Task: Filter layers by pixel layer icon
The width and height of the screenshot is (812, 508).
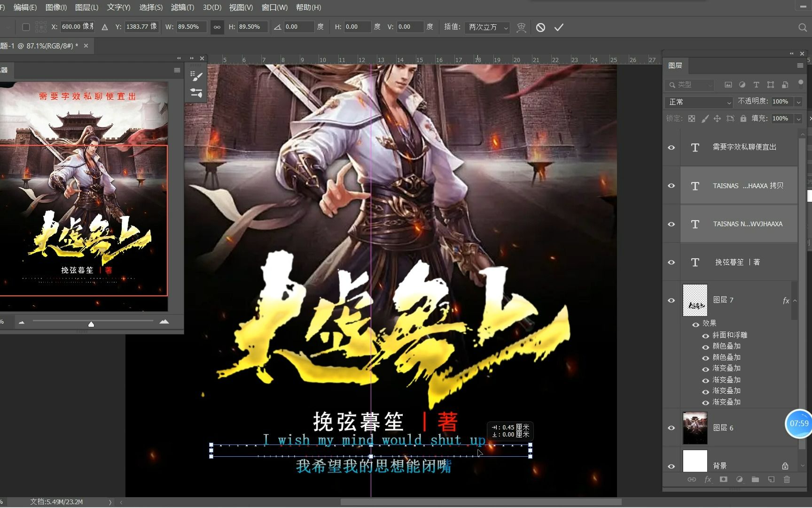Action: click(x=728, y=85)
